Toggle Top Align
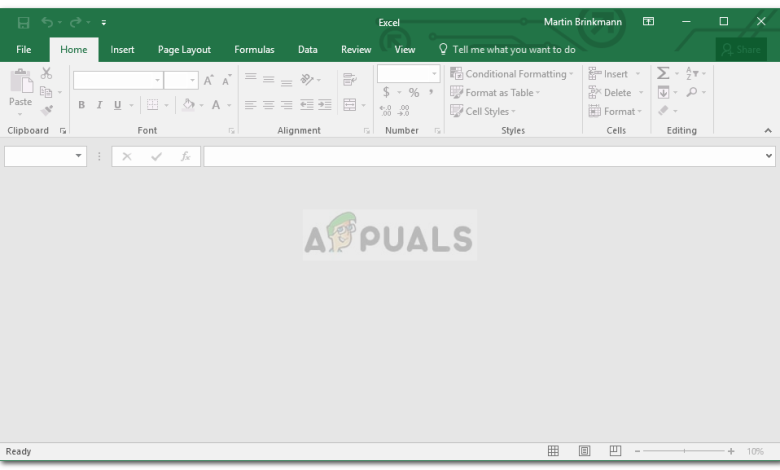 tap(251, 77)
